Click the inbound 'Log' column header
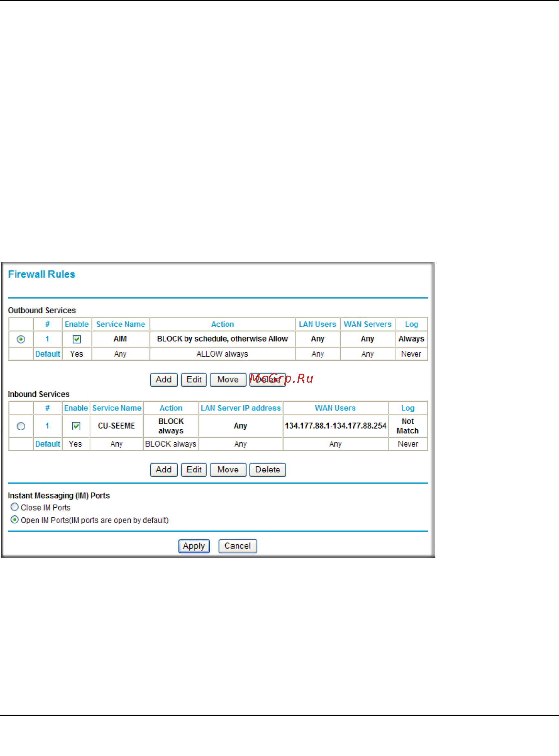This screenshot has height=756, width=559. coord(408,408)
